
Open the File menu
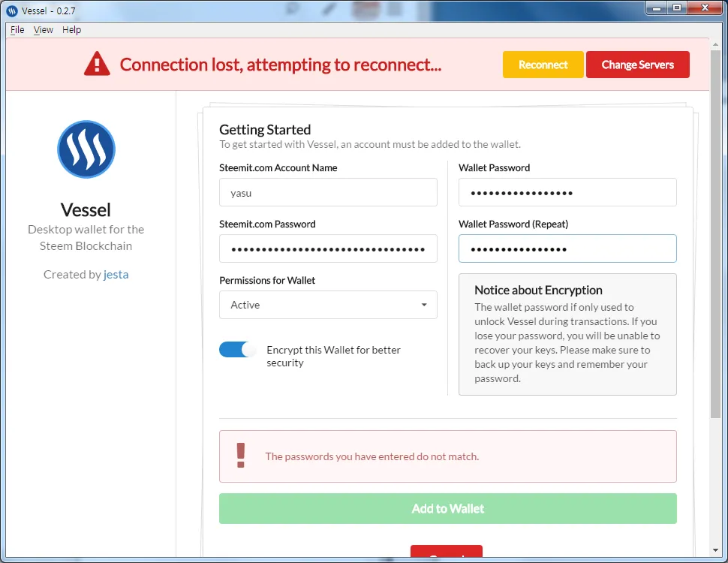point(17,30)
